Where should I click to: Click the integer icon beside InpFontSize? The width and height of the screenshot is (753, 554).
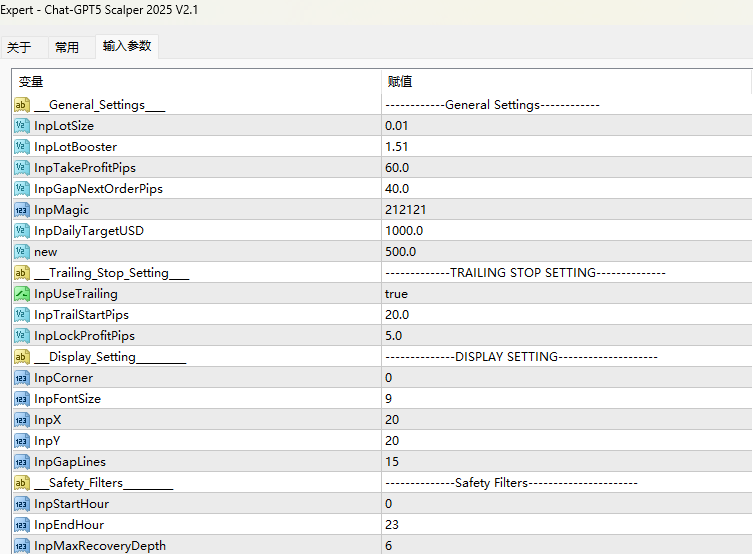coord(22,399)
